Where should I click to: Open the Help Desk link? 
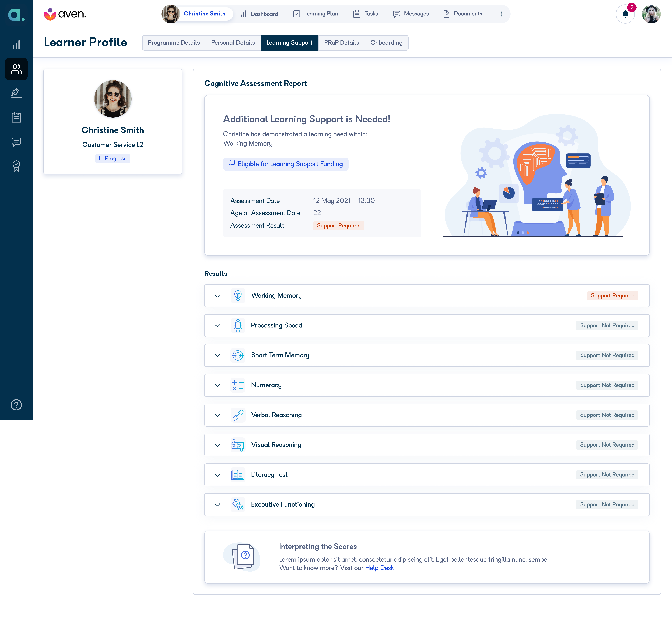[x=379, y=568]
